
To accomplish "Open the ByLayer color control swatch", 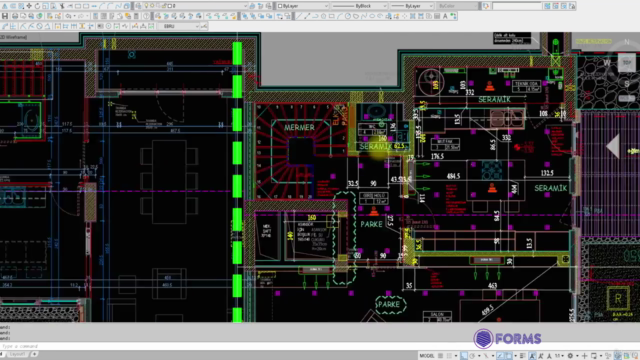I will [280, 6].
